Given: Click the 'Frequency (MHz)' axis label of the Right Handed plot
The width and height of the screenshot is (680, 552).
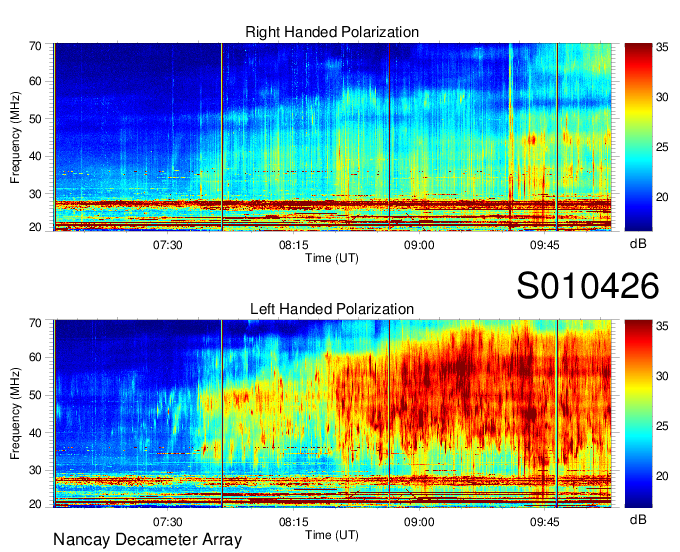Looking at the screenshot, I should [15, 137].
